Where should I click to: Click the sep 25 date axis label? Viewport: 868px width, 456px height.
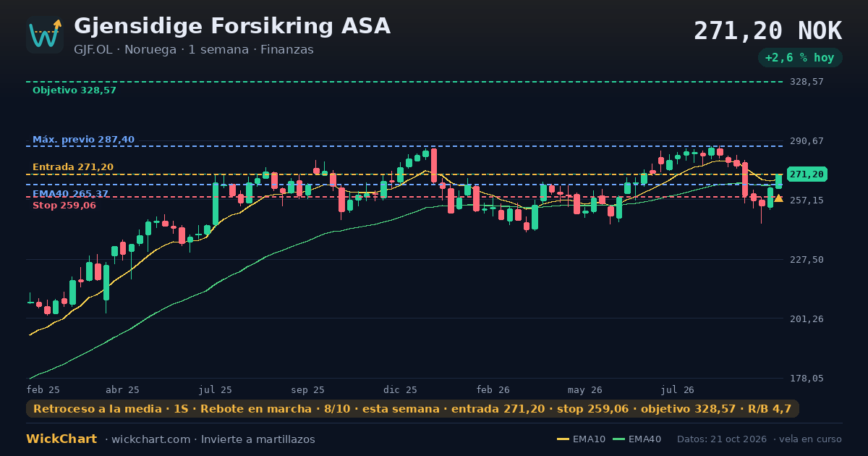pyautogui.click(x=307, y=389)
